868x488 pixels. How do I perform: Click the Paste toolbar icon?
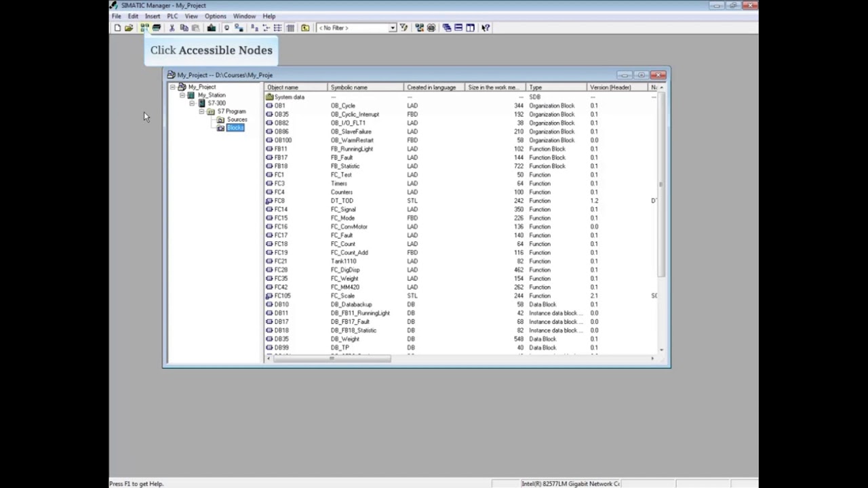(195, 28)
